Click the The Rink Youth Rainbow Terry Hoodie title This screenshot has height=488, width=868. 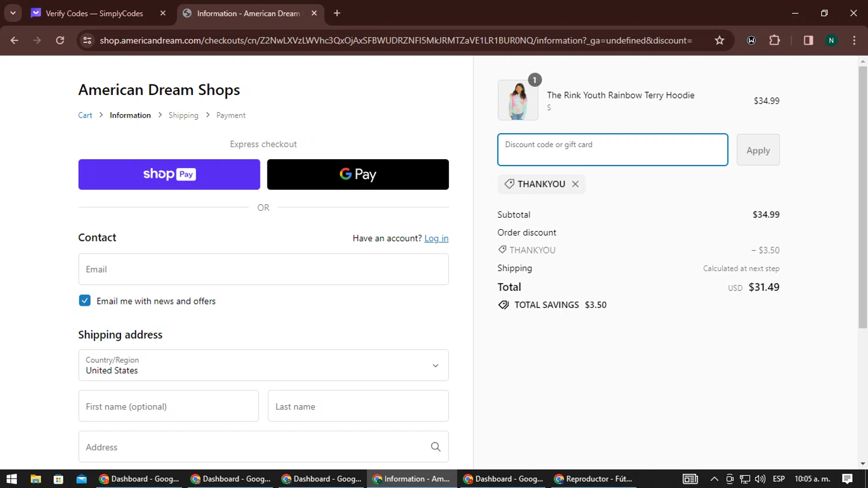pos(621,95)
